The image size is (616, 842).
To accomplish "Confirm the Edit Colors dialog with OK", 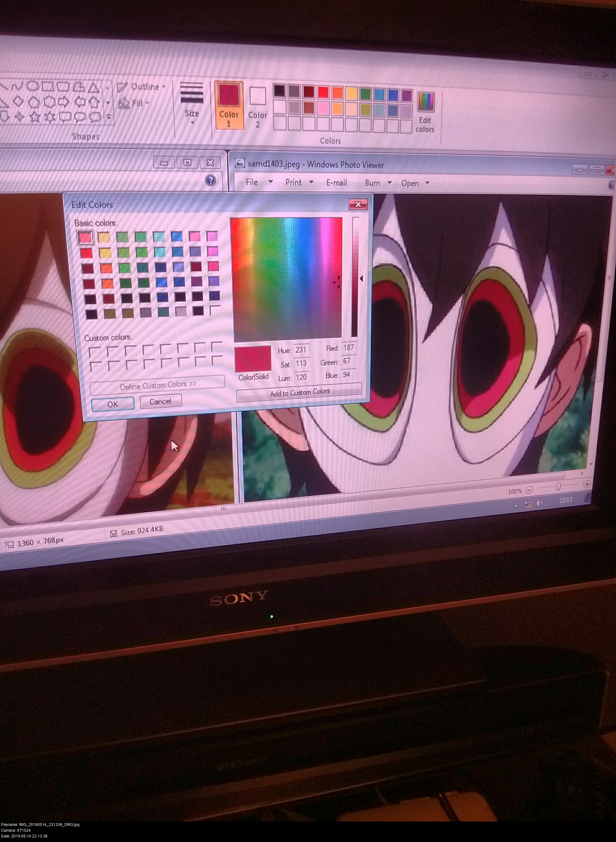I will click(x=113, y=404).
